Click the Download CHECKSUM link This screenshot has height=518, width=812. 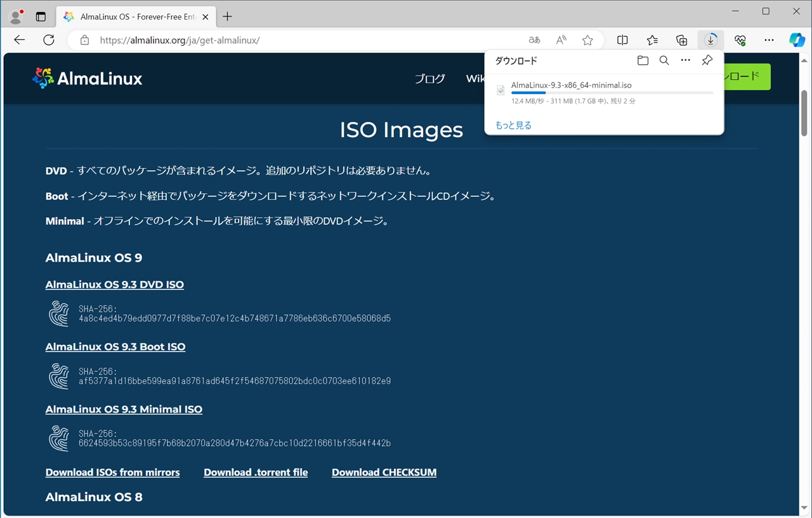coord(384,472)
